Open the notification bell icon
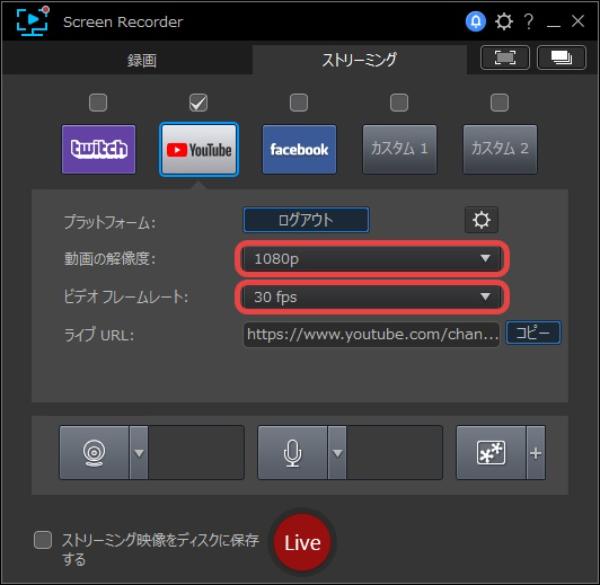The width and height of the screenshot is (600, 585). [476, 22]
